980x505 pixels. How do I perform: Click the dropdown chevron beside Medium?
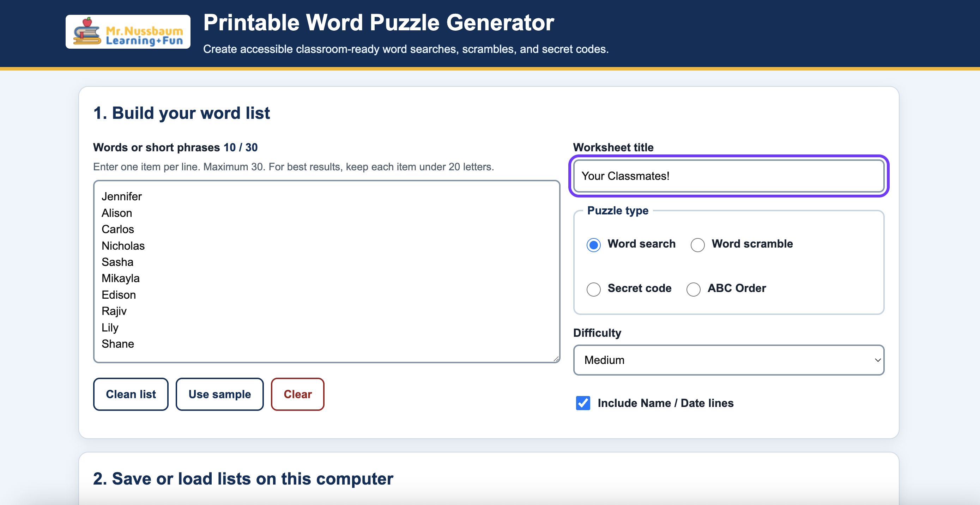click(878, 360)
